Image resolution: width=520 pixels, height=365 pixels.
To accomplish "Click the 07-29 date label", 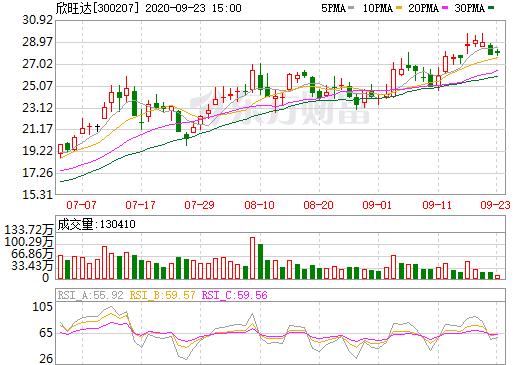I will tap(200, 205).
